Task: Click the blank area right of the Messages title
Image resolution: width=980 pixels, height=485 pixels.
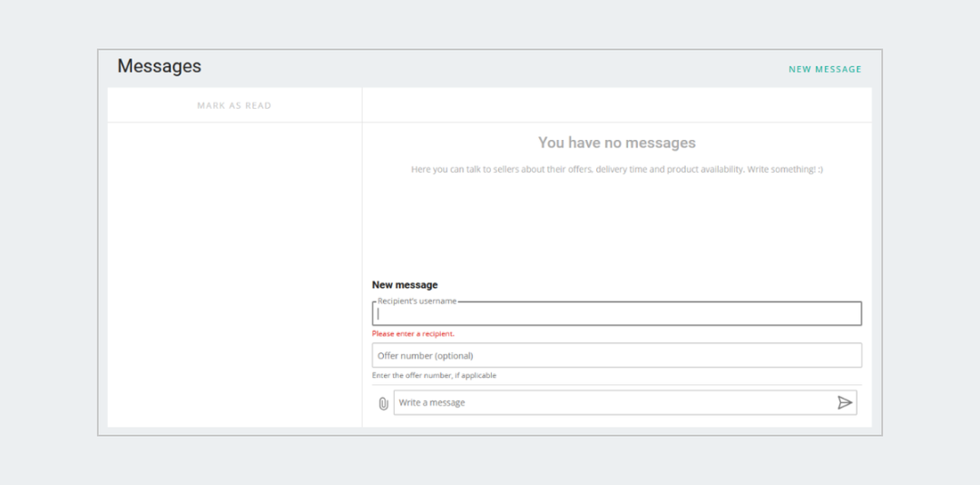Action: point(494,67)
